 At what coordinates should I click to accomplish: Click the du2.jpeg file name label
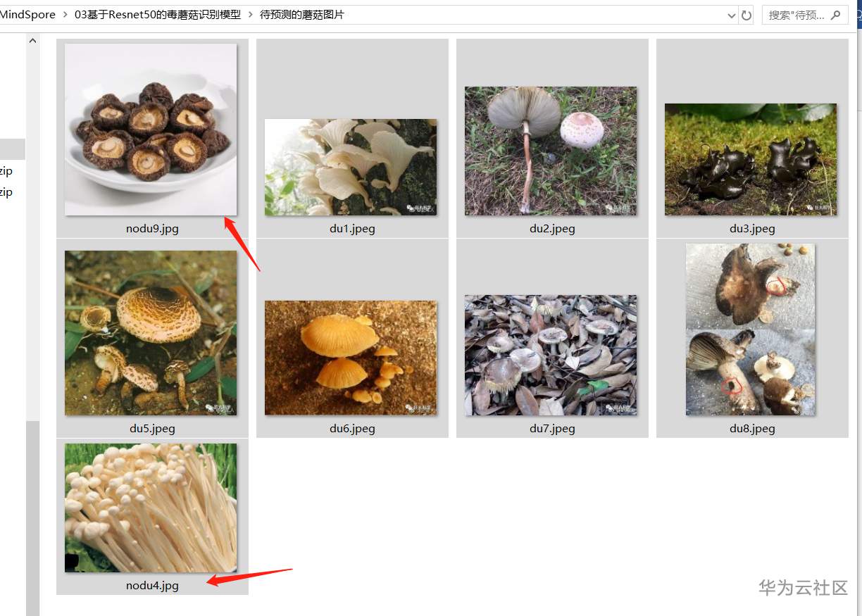coord(552,229)
